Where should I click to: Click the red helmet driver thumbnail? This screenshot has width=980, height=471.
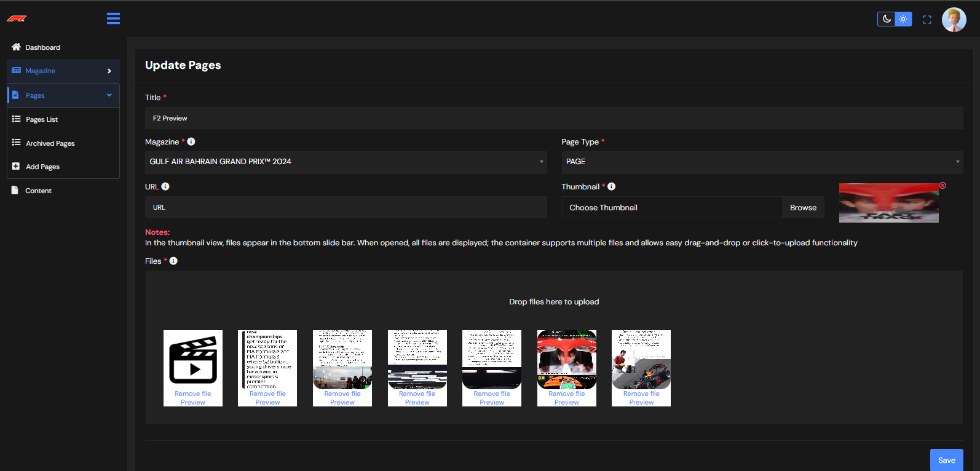567,360
